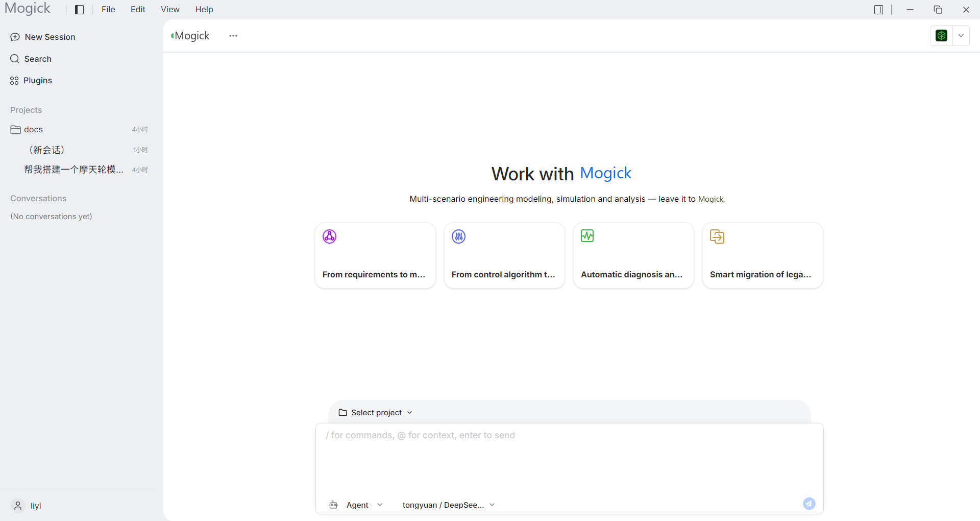Open the Automatic diagnosis an... card
Viewport: 980px width, 521px height.
[633, 255]
